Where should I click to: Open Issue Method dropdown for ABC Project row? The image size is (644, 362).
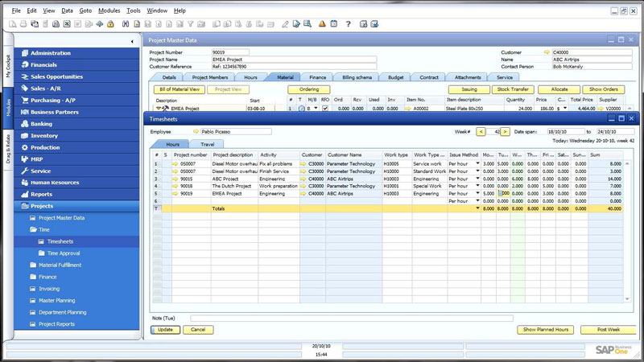tap(477, 179)
